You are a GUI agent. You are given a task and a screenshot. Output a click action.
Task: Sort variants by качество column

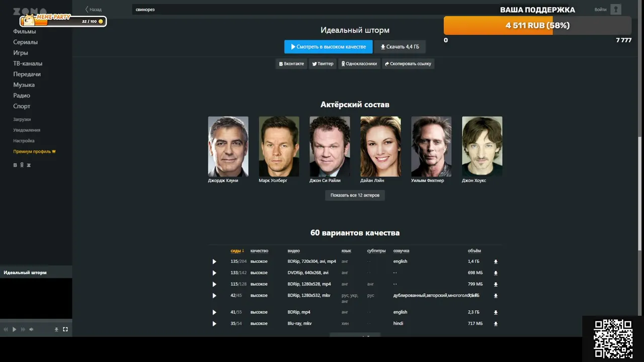[259, 251]
